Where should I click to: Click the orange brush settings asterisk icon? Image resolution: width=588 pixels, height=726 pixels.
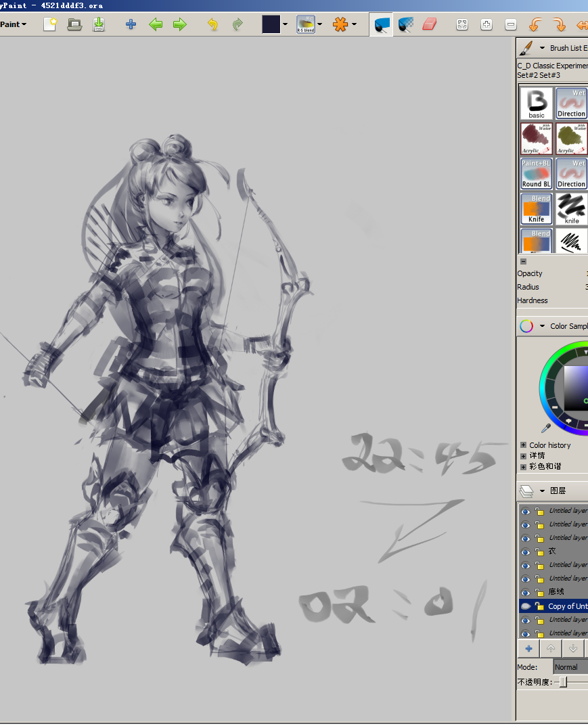coord(340,24)
